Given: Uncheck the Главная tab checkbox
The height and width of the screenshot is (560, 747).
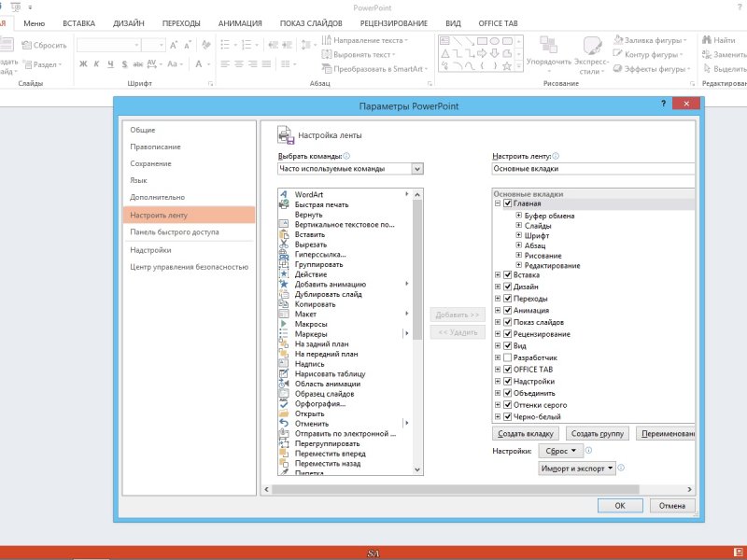Looking at the screenshot, I should click(x=508, y=203).
